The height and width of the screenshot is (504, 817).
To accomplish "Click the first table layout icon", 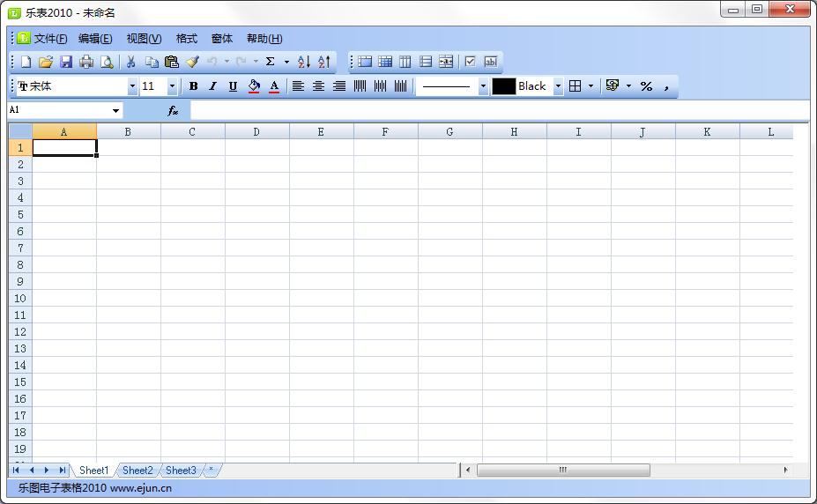I will tap(365, 62).
